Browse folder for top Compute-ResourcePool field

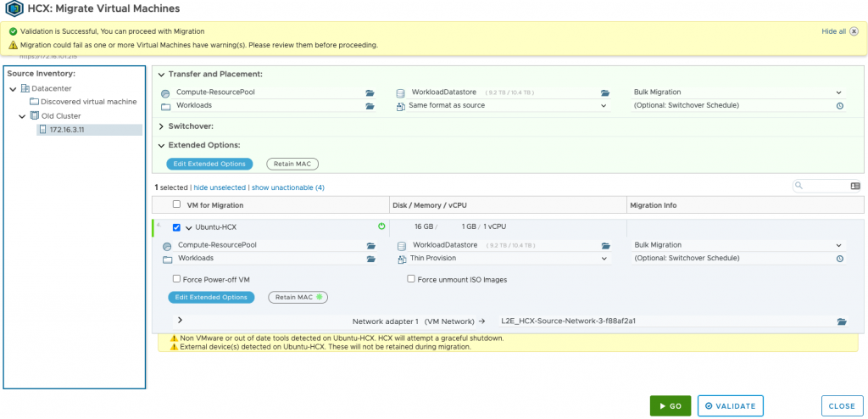pyautogui.click(x=370, y=92)
